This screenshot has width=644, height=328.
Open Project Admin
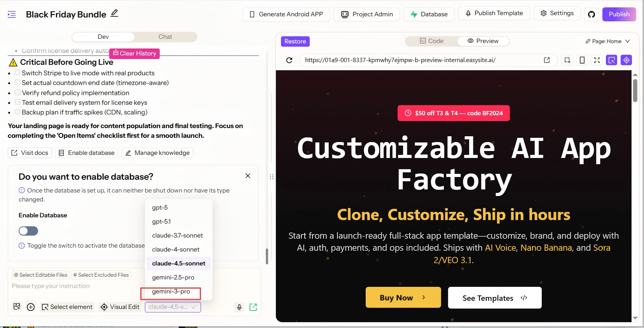(x=367, y=14)
